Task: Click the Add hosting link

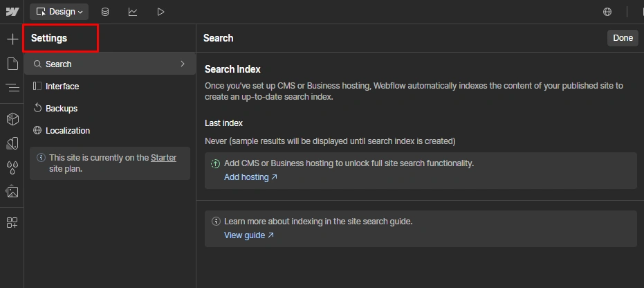Action: pyautogui.click(x=250, y=177)
